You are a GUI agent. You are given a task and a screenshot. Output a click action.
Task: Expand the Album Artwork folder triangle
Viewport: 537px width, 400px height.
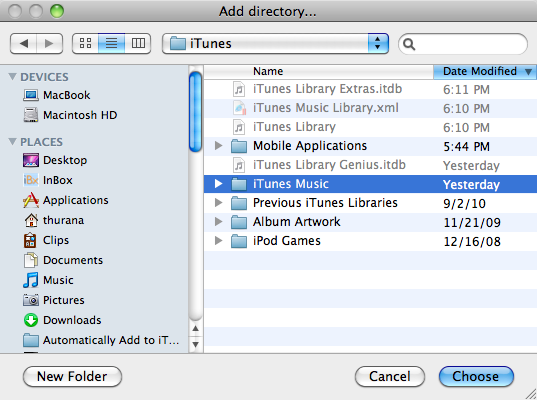click(218, 222)
